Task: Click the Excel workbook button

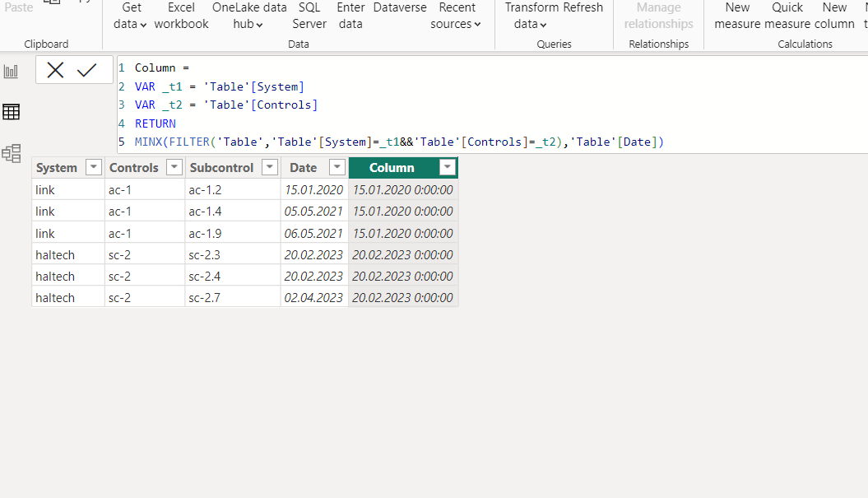Action: click(182, 16)
